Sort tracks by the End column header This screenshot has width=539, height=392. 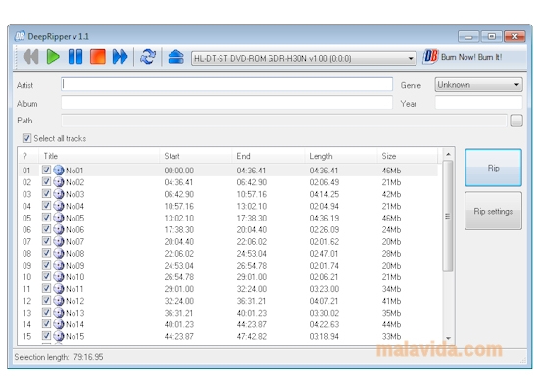point(269,156)
